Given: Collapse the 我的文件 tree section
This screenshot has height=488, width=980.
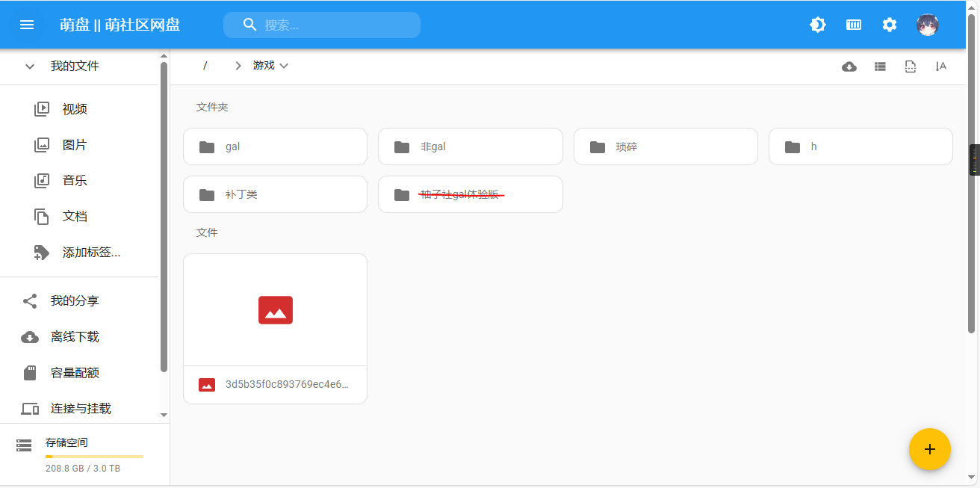Looking at the screenshot, I should [x=30, y=67].
